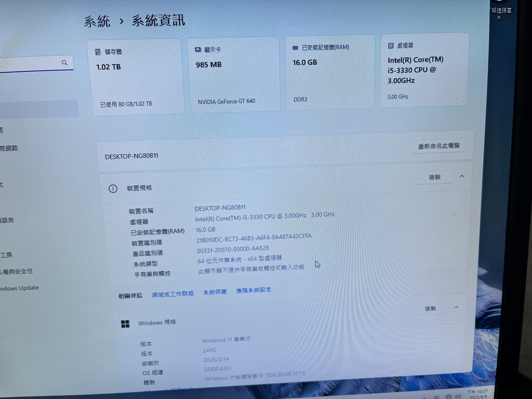Open the 進階系統設定 link
This screenshot has width=532, height=399.
pyautogui.click(x=253, y=290)
